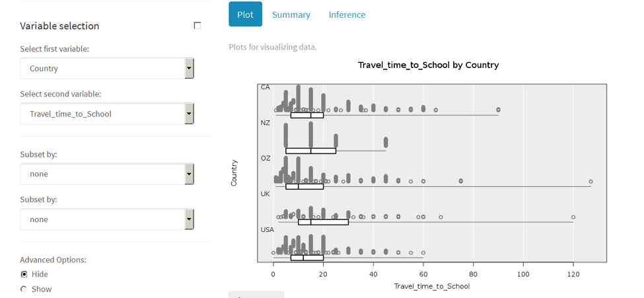Screen dimensions: 644x298
Task: Expand the second Subset by dropdown
Action: click(x=106, y=219)
